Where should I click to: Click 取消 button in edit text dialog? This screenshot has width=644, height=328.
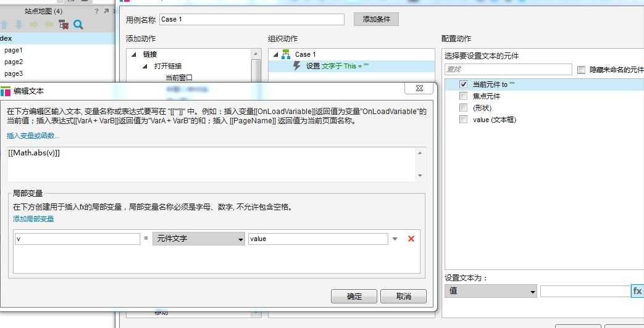(403, 296)
